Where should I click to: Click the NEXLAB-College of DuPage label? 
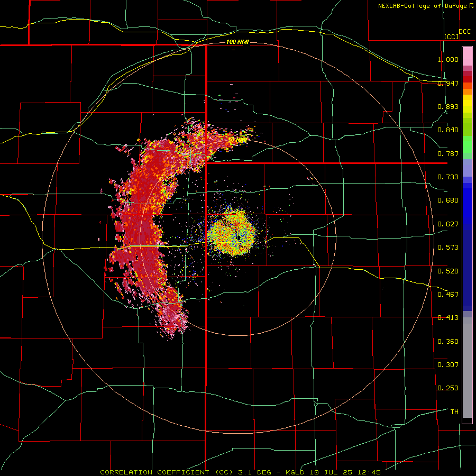(x=422, y=6)
